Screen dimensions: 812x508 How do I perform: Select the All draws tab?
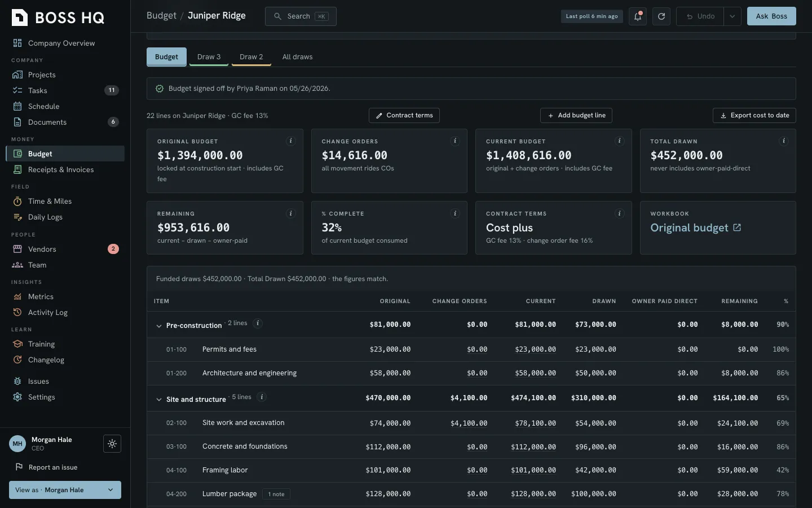pos(297,57)
